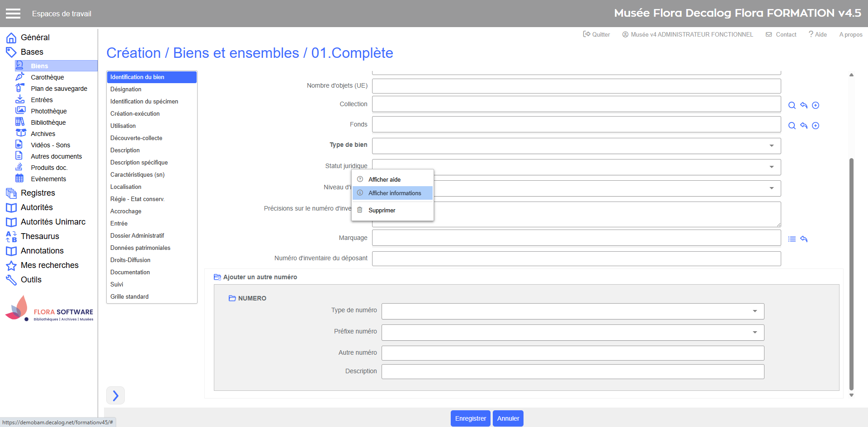Switch to the Localisation section tab
The image size is (868, 427).
tap(126, 187)
